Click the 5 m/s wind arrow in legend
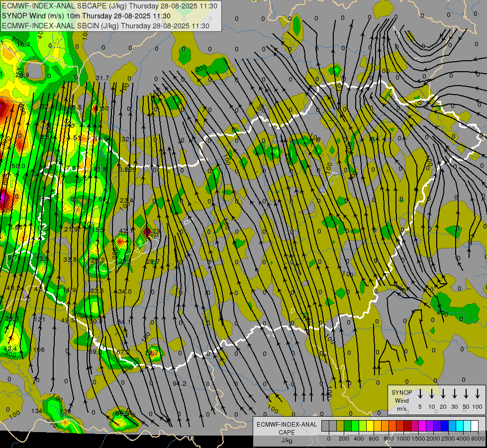This screenshot has height=448, width=487. coord(420,394)
